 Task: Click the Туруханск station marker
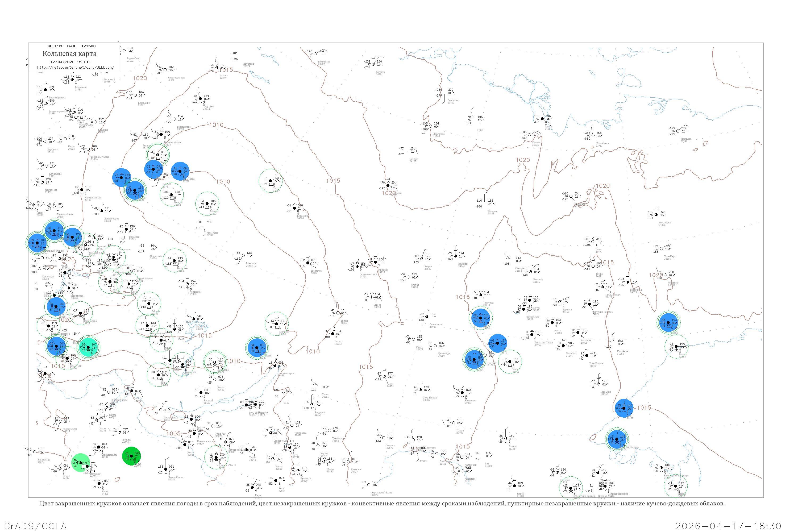coord(200,99)
